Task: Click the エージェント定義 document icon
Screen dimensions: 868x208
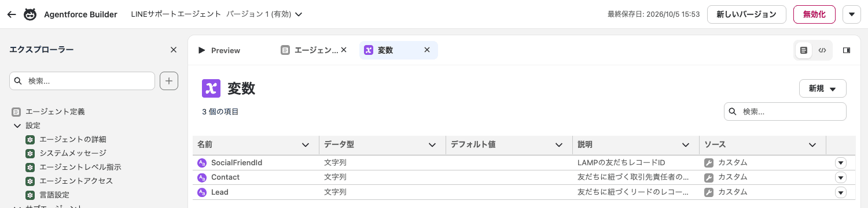Action: (x=16, y=112)
